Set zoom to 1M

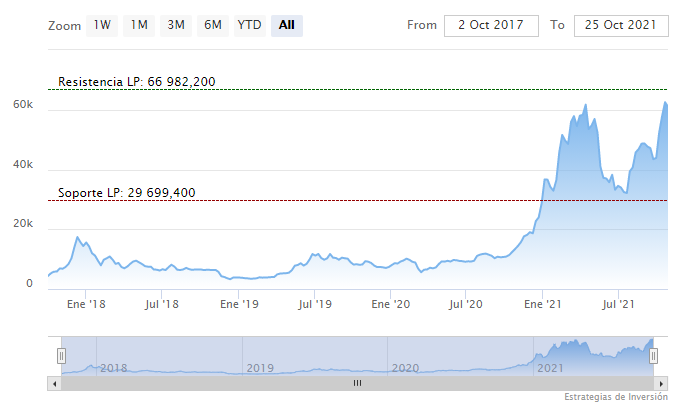pos(139,25)
